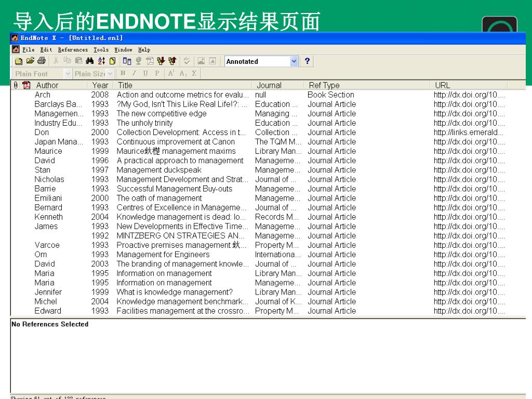Screen dimensions: 532x399
Task: Open the Tools menu
Action: (x=101, y=49)
